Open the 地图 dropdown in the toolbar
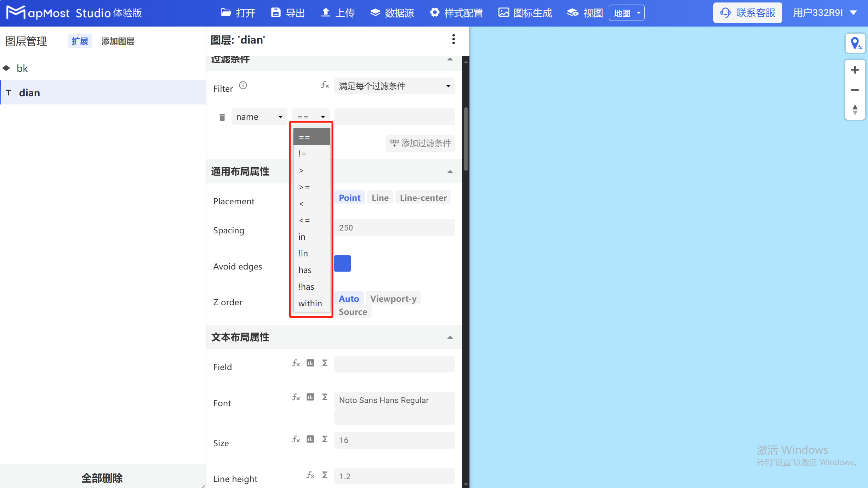The width and height of the screenshot is (868, 488). pos(626,12)
